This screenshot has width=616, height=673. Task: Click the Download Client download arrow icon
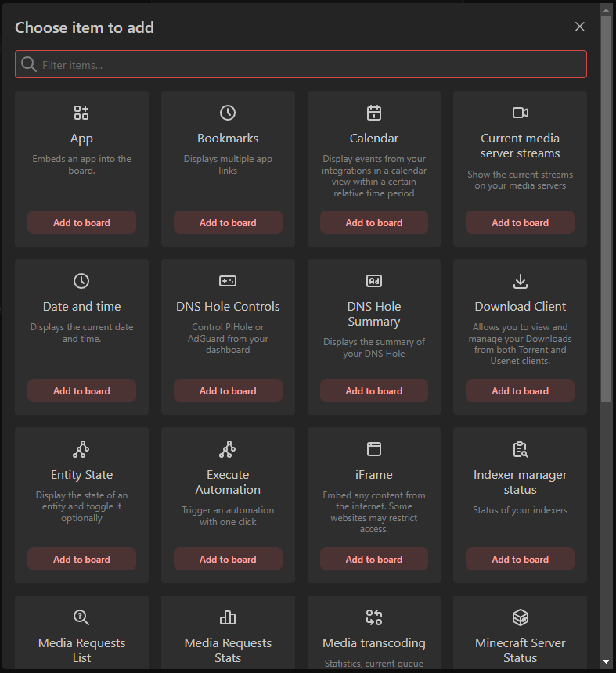pyautogui.click(x=520, y=281)
